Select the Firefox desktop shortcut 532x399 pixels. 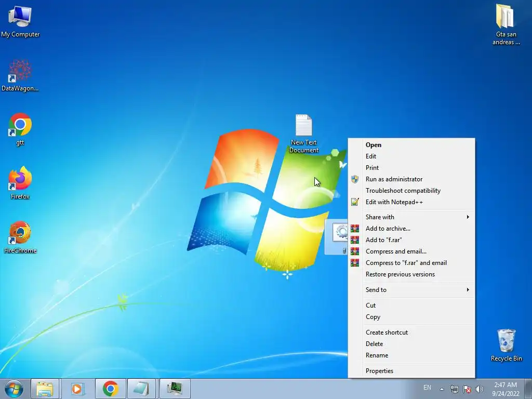pos(20,183)
